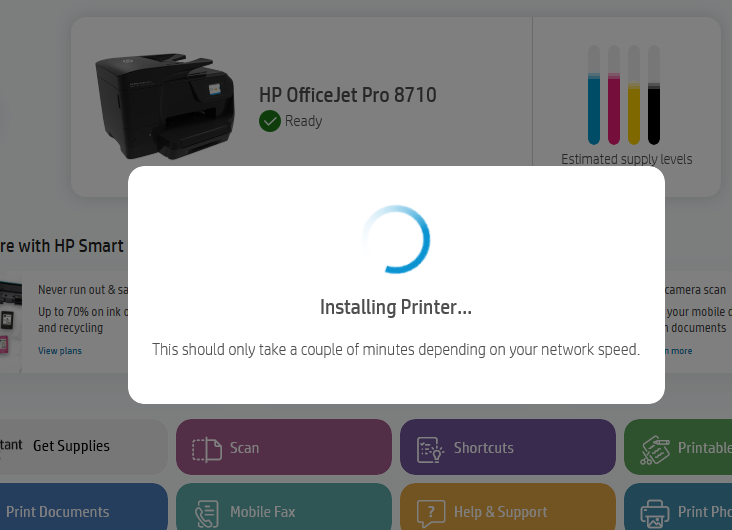This screenshot has height=530, width=732.
Task: Open the Scan tile
Action: 284,447
